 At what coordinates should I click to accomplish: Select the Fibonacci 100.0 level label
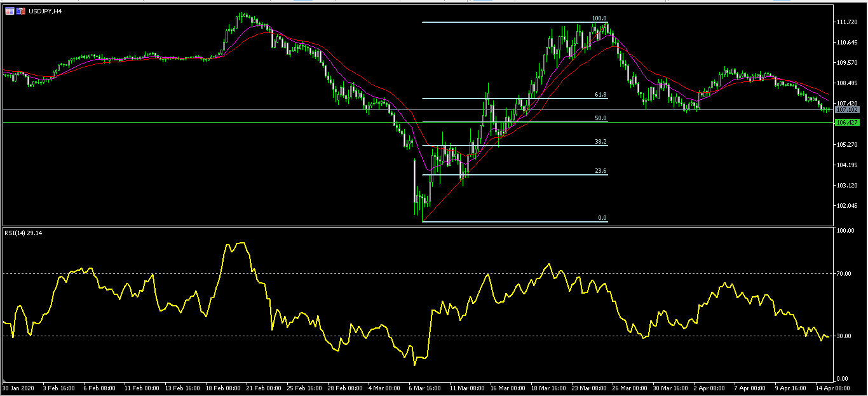pos(599,19)
